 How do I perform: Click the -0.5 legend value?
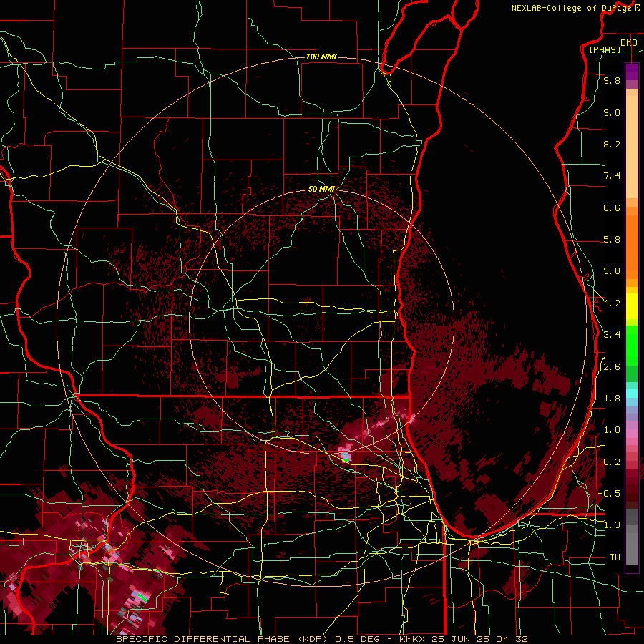pyautogui.click(x=610, y=493)
